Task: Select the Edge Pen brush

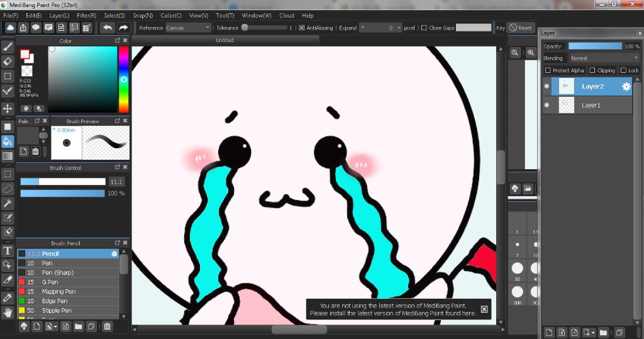Action: [x=68, y=301]
